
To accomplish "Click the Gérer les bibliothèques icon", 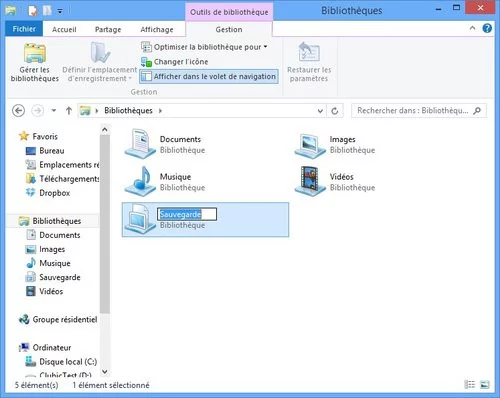I will [35, 53].
